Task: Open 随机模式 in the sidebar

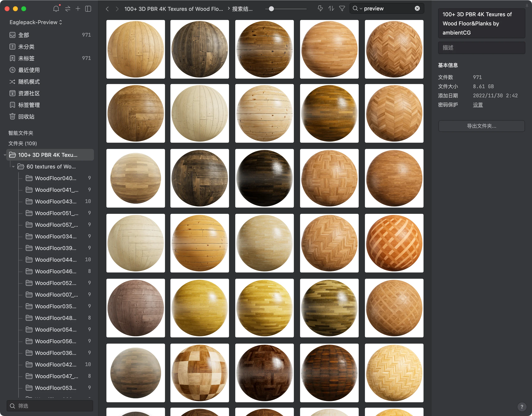Action: click(x=50, y=82)
